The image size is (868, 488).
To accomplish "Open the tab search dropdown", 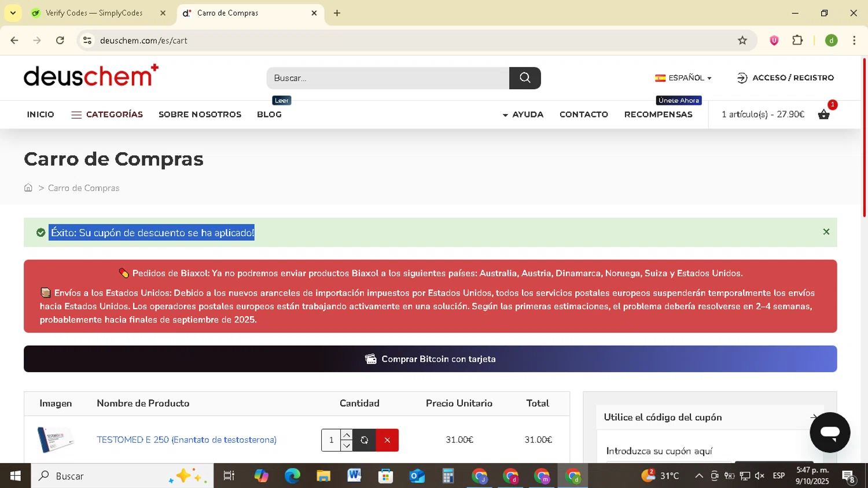I will (13, 13).
